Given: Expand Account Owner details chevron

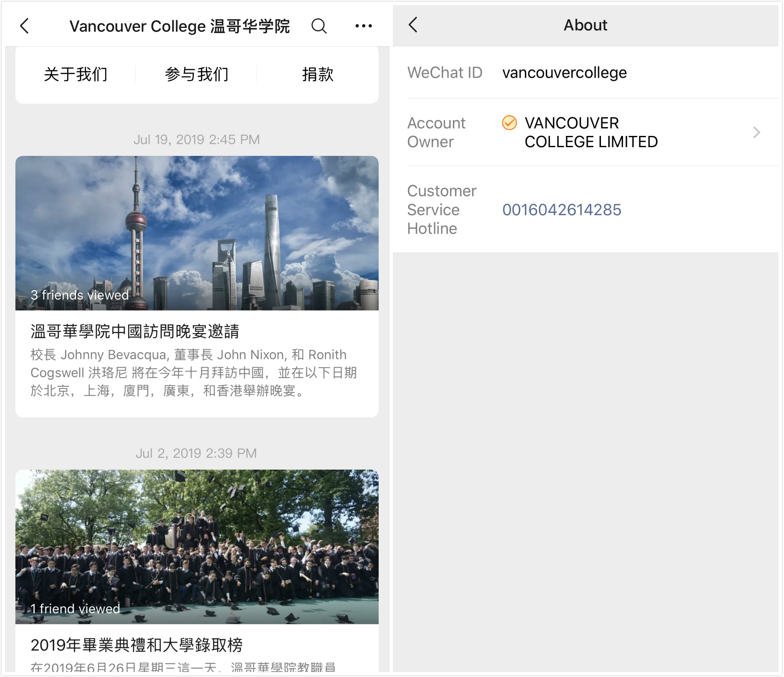Looking at the screenshot, I should coord(756,133).
